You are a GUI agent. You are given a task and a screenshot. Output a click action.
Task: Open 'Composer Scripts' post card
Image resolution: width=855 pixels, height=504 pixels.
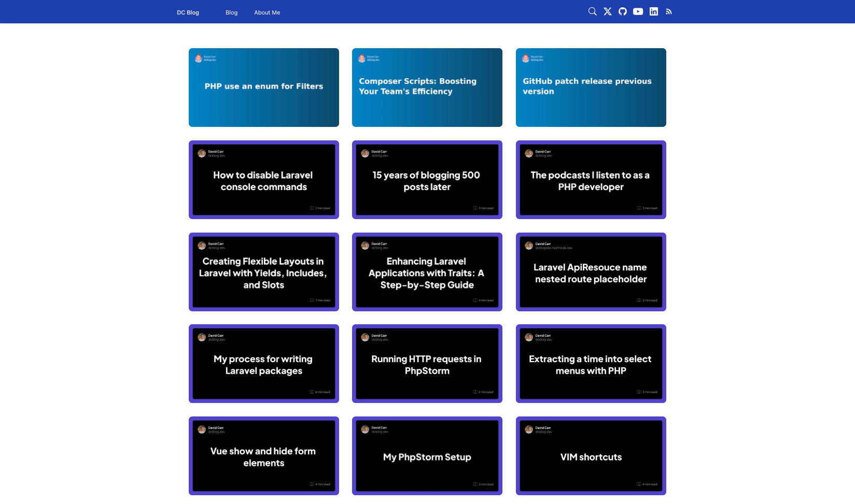427,87
